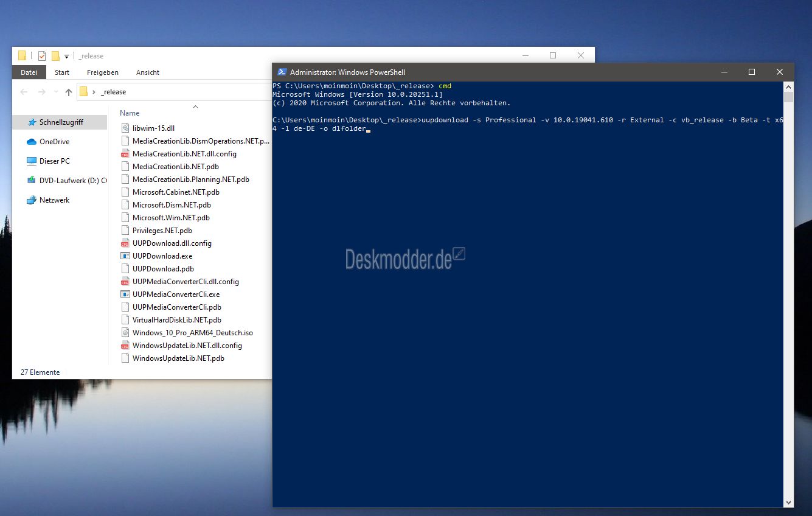The image size is (812, 516).
Task: Select Microsoft.Wim.NET.pdb file
Action: (171, 218)
